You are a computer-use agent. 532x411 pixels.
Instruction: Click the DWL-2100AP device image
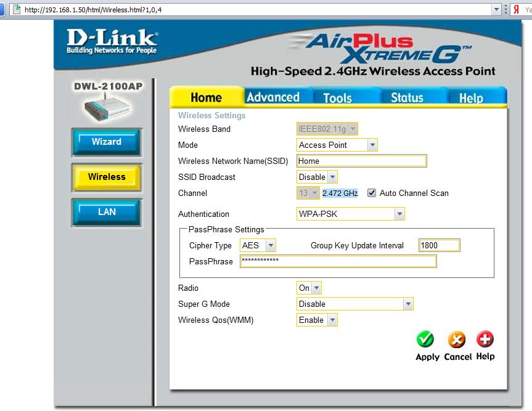tap(107, 107)
